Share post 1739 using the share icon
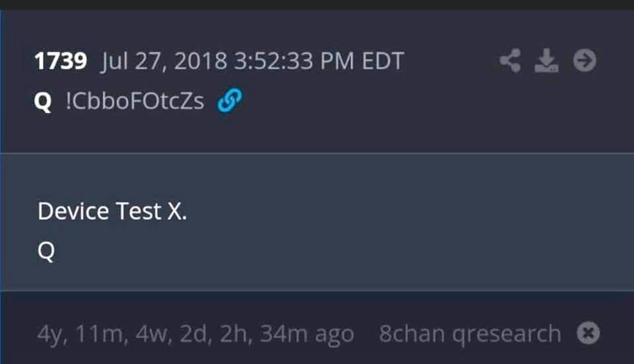This screenshot has width=634, height=364. pyautogui.click(x=510, y=61)
